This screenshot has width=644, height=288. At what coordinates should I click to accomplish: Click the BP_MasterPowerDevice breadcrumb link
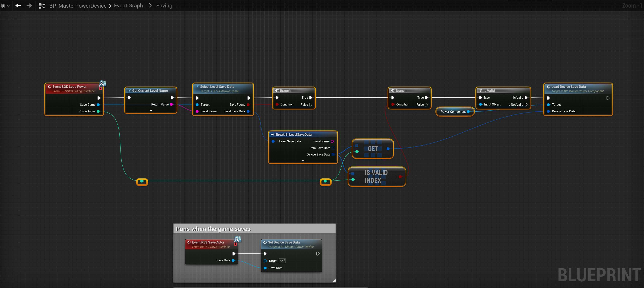pyautogui.click(x=78, y=6)
